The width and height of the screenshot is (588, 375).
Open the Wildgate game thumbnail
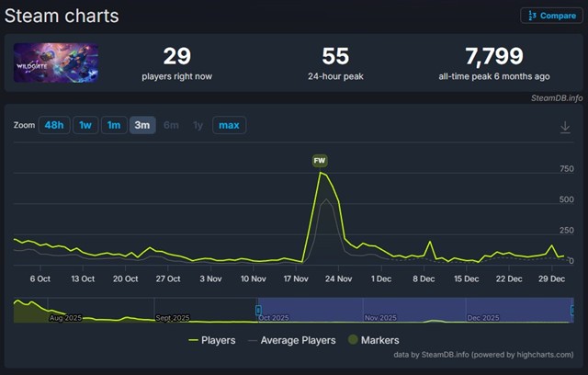[56, 63]
